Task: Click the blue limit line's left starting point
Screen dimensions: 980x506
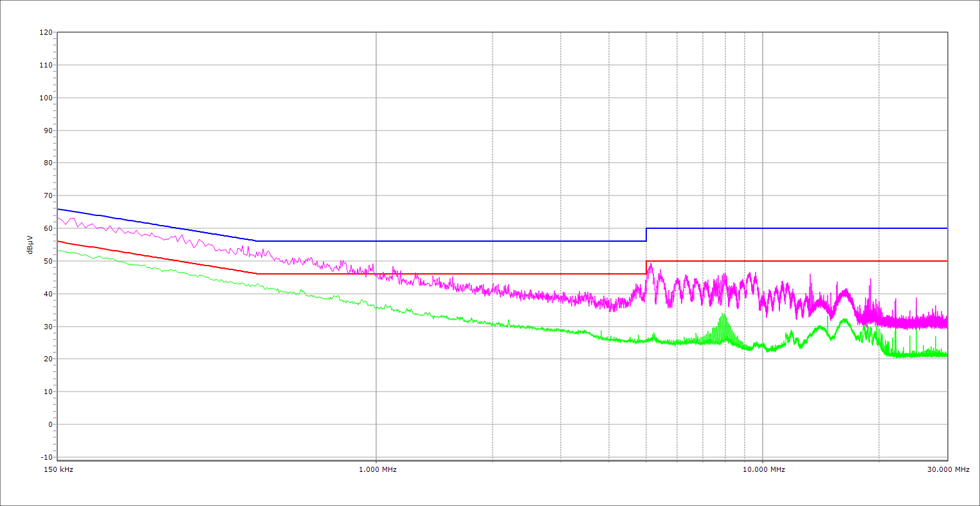Action: pos(58,209)
